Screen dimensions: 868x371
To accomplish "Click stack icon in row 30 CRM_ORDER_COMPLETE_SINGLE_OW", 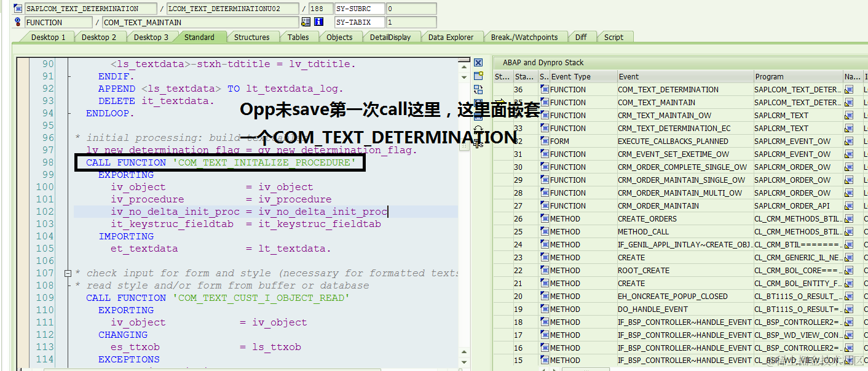I will point(544,167).
